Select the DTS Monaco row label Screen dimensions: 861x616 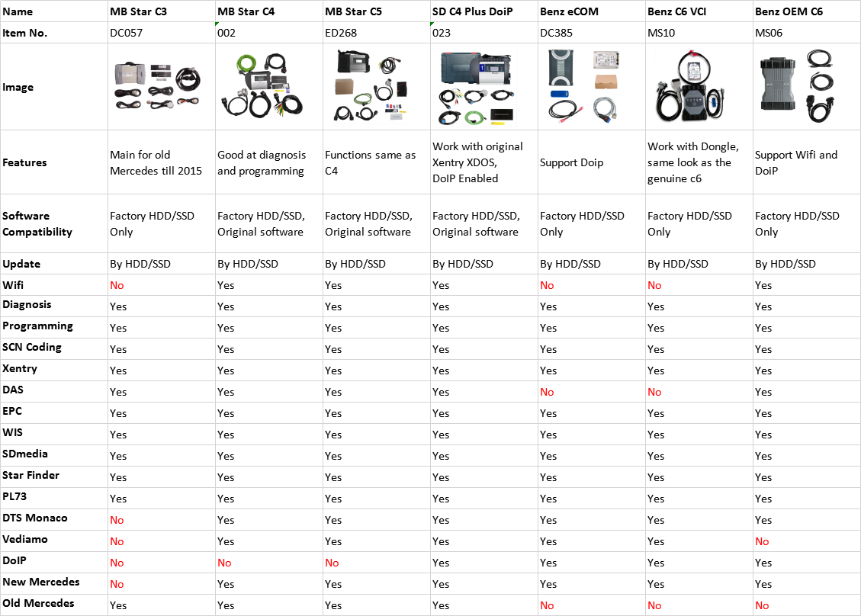tap(35, 518)
